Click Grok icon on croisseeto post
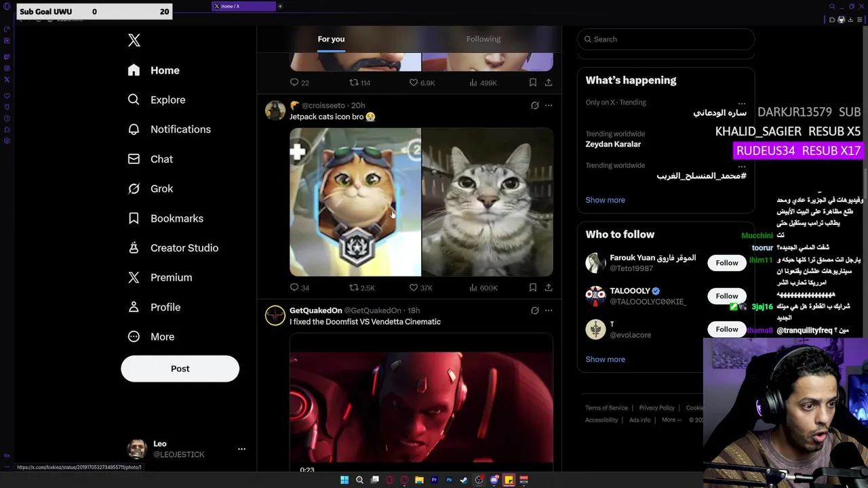Viewport: 868px width, 488px height. (x=534, y=106)
